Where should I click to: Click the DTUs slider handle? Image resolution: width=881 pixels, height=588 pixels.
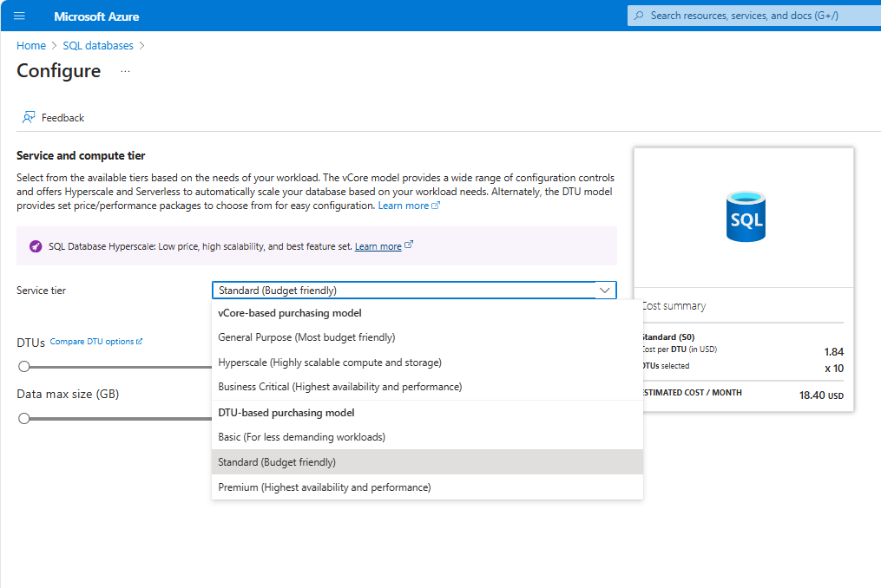click(x=24, y=367)
